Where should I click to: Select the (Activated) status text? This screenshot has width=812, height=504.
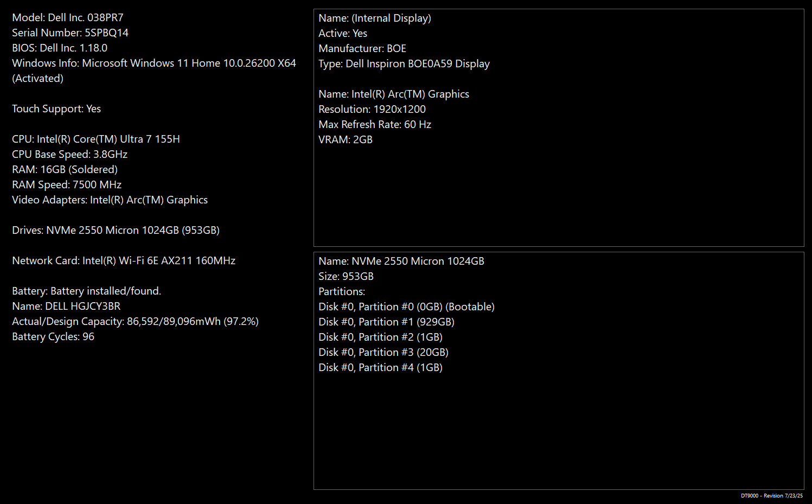point(37,78)
